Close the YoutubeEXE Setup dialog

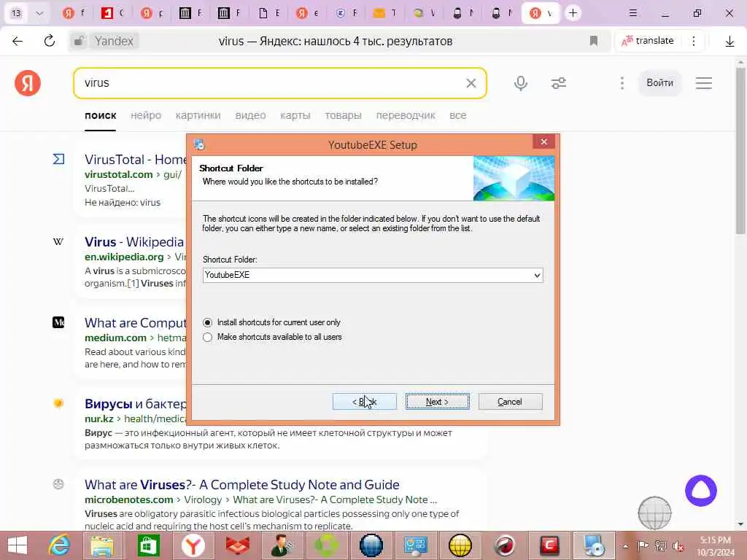point(544,142)
